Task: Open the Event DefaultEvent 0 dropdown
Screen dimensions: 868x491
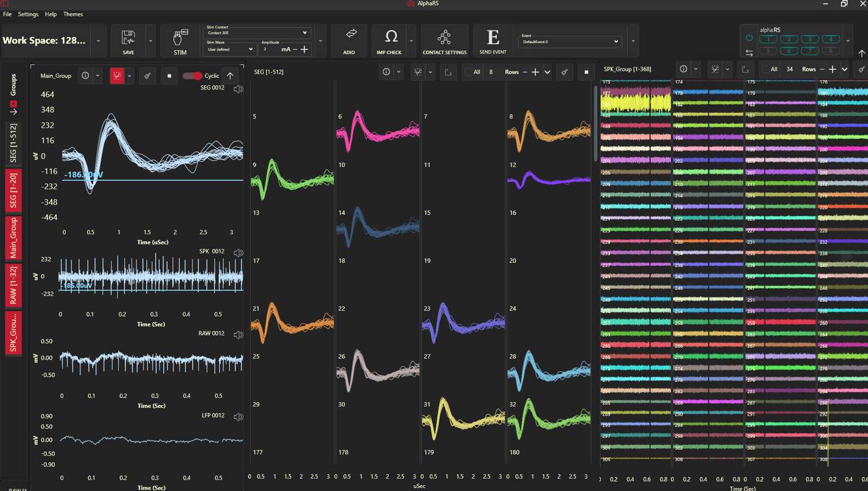Action: tap(570, 41)
